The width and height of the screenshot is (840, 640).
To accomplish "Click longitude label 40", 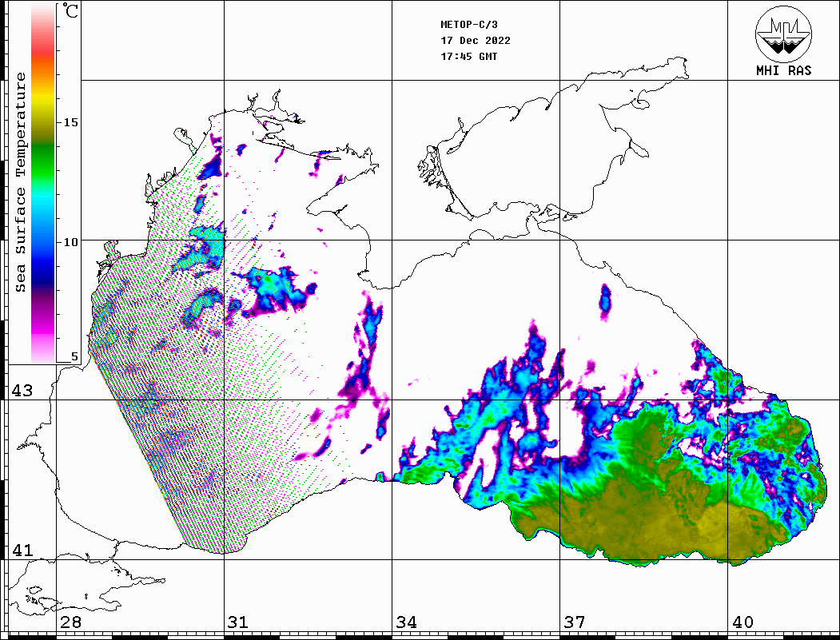I will (742, 622).
